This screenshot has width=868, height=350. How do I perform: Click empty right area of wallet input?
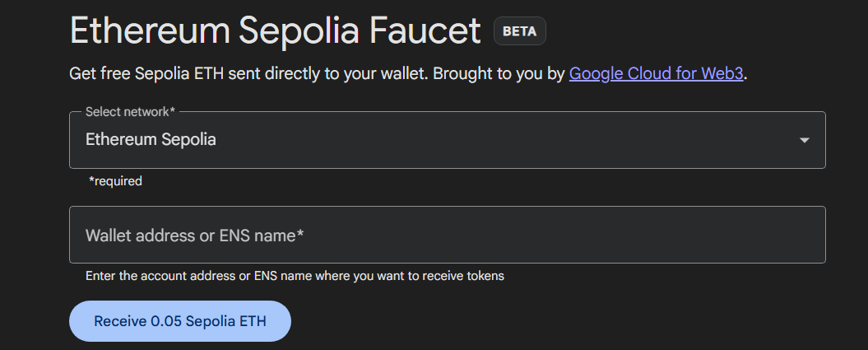tap(699, 235)
